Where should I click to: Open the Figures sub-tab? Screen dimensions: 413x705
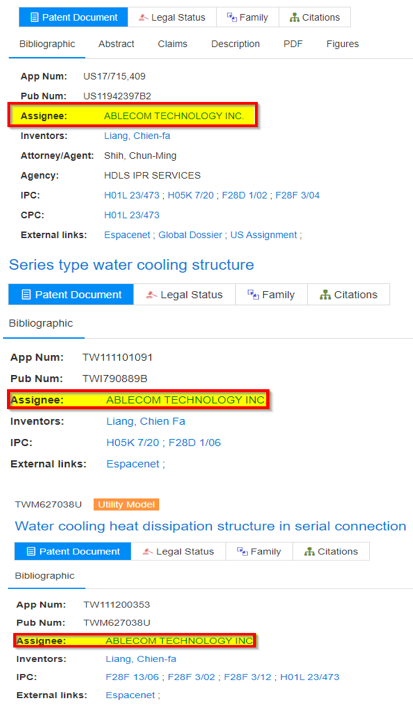pos(342,44)
